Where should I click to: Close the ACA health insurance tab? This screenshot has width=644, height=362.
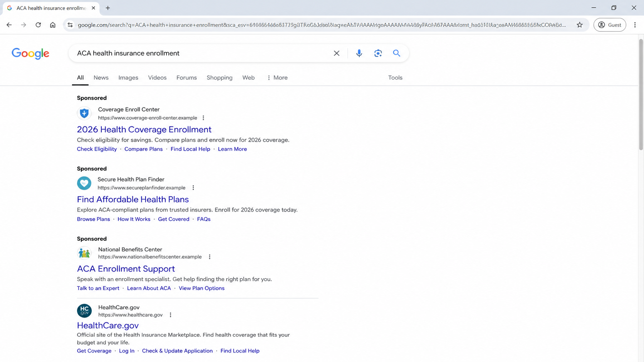pyautogui.click(x=93, y=8)
